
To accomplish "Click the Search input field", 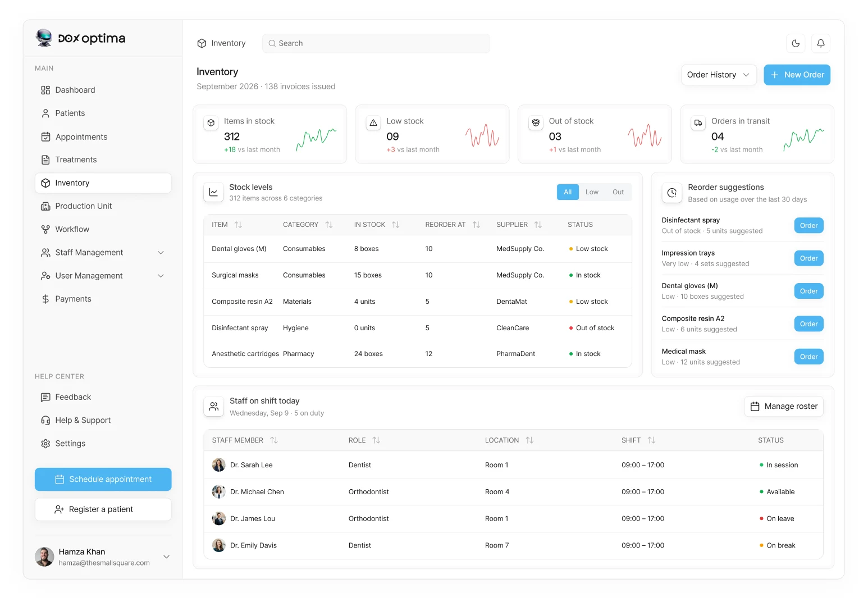I will [376, 43].
